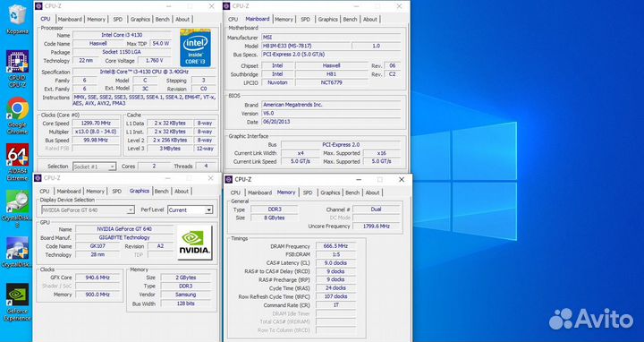Open SPD tab in Memory window
Screen dimensions: 644x342
point(308,192)
